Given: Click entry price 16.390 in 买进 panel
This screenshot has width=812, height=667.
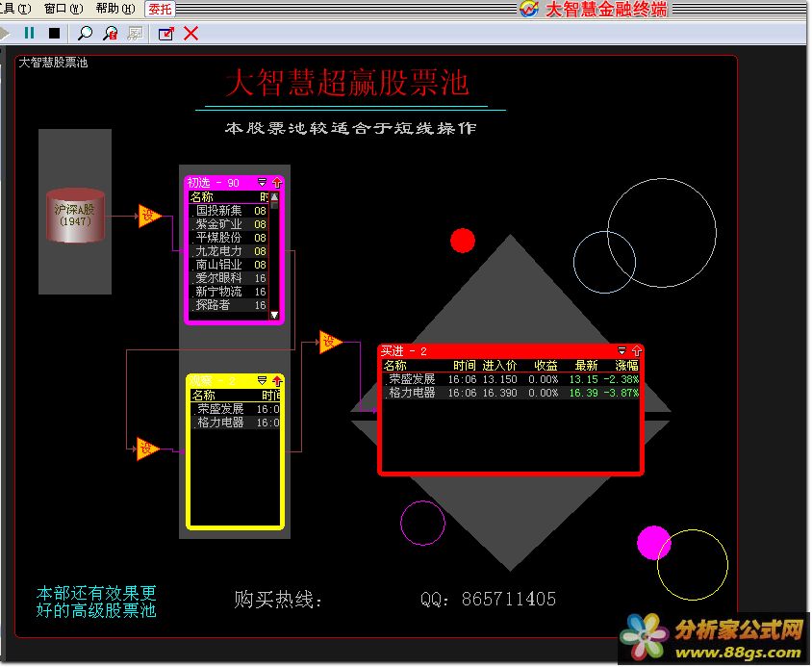Looking at the screenshot, I should pyautogui.click(x=499, y=393).
